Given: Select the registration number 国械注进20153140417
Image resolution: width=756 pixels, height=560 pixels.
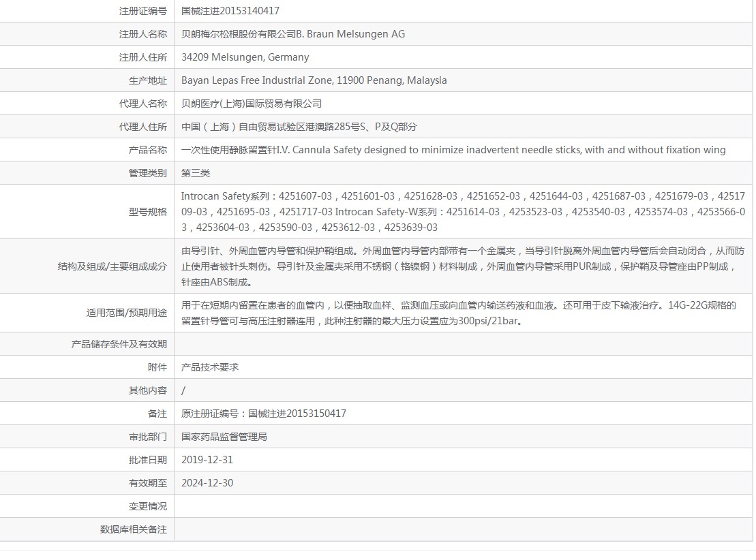Looking at the screenshot, I should pos(230,11).
